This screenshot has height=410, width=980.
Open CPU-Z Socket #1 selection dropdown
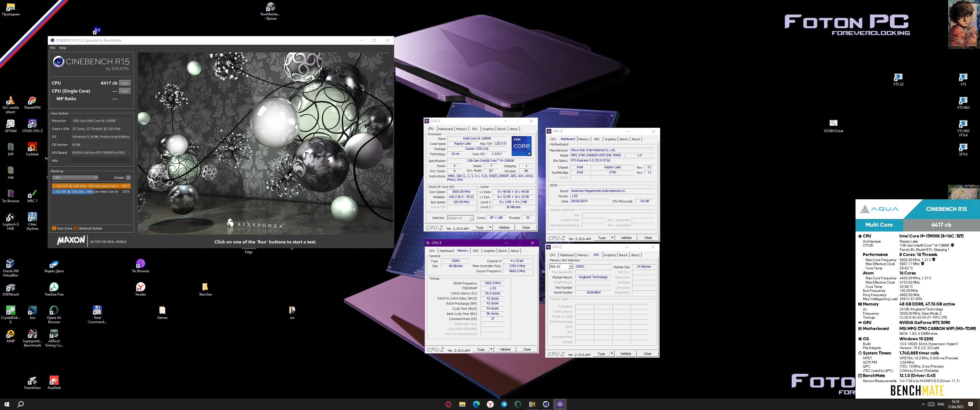point(460,218)
